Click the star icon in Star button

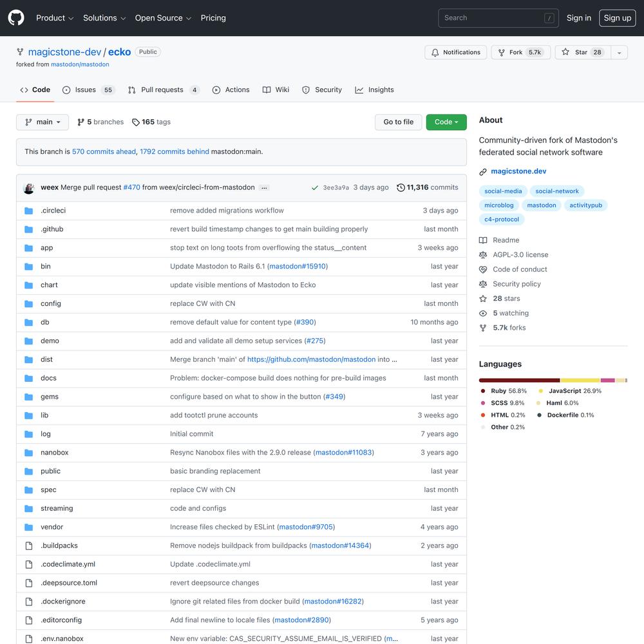pyautogui.click(x=565, y=52)
